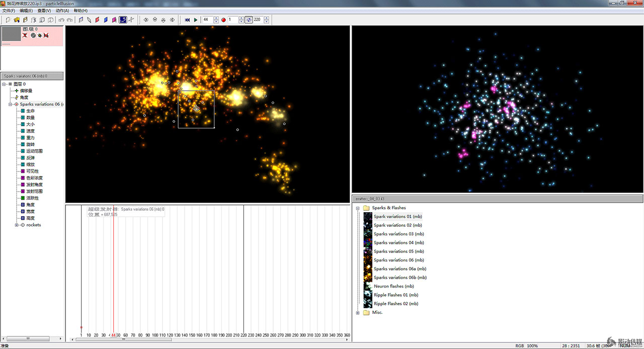The height and width of the screenshot is (349, 644).
Task: Expand the rockets emitter tree node
Action: 17,225
